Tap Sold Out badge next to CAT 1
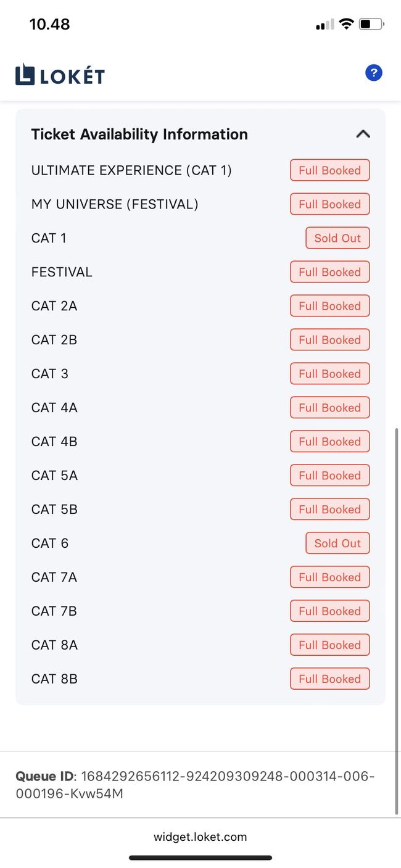 (x=337, y=238)
